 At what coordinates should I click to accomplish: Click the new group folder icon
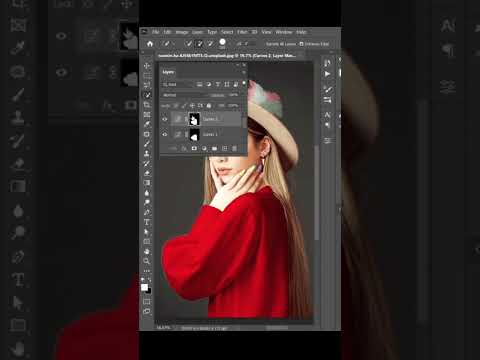214,148
